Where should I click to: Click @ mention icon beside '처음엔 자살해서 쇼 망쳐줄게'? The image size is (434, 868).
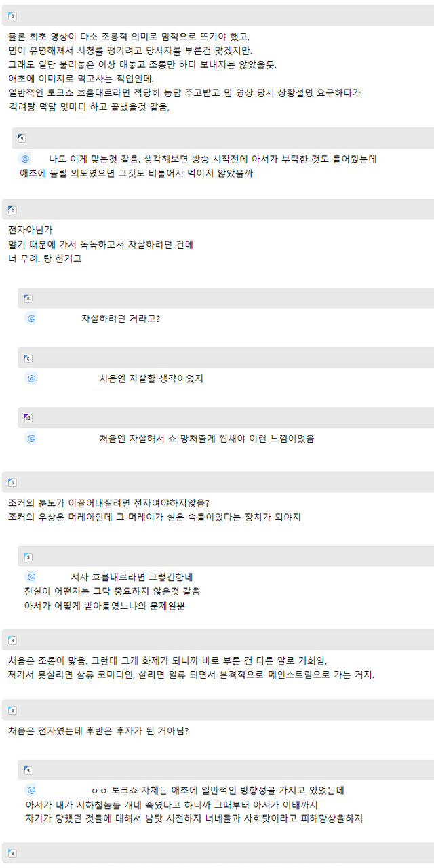31,438
